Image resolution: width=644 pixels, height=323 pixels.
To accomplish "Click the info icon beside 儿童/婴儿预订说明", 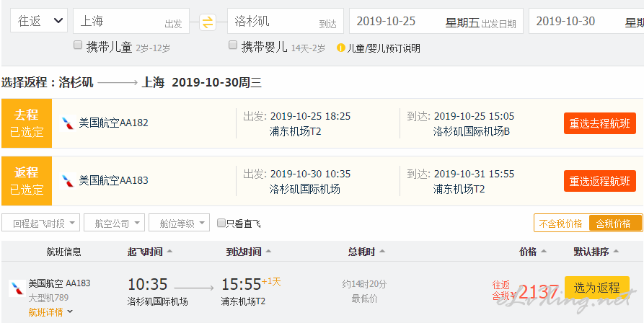I will coord(340,48).
